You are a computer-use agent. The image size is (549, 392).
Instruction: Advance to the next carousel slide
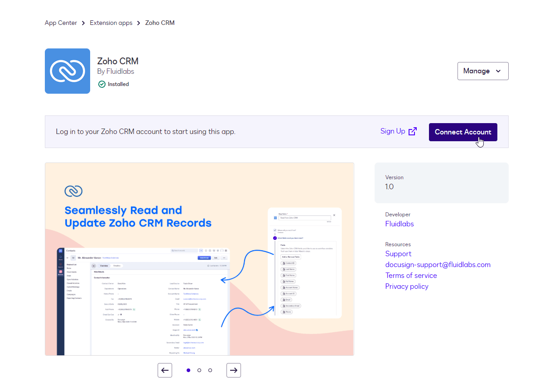tap(234, 370)
